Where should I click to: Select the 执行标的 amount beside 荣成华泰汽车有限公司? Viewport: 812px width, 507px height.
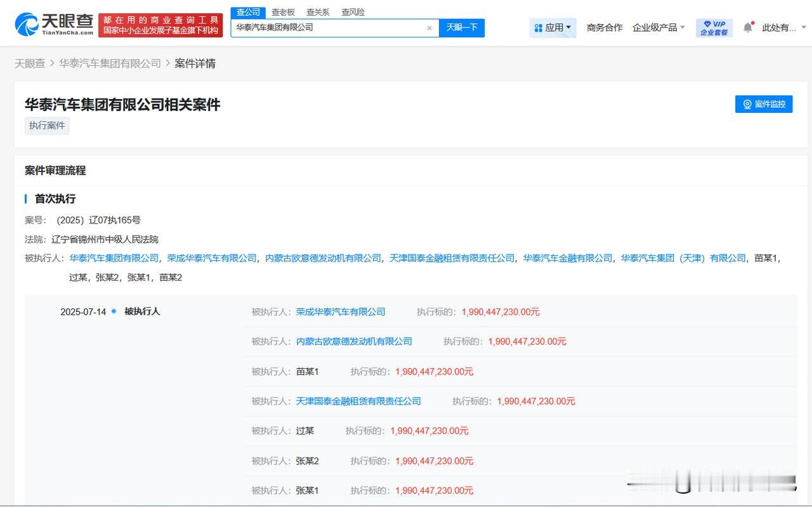tap(501, 312)
